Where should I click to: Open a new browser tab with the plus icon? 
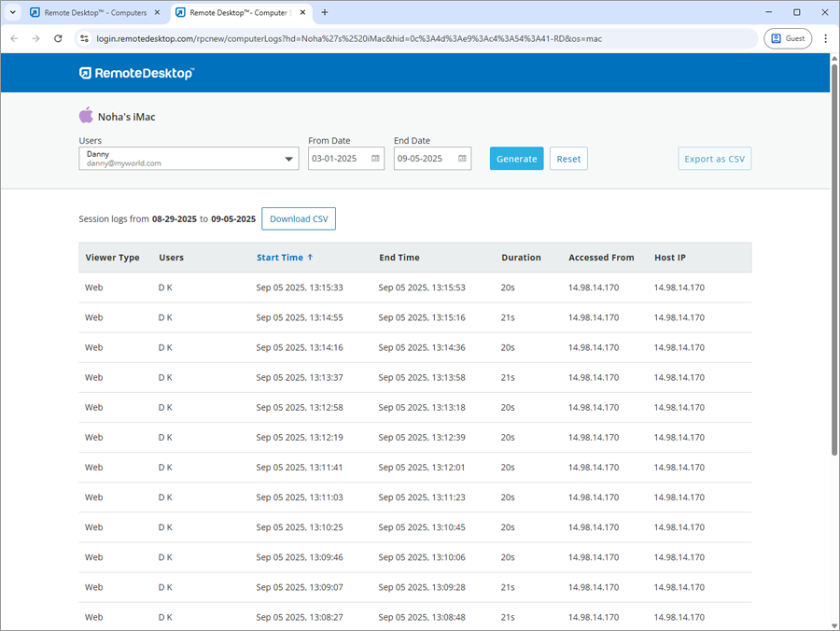(325, 12)
